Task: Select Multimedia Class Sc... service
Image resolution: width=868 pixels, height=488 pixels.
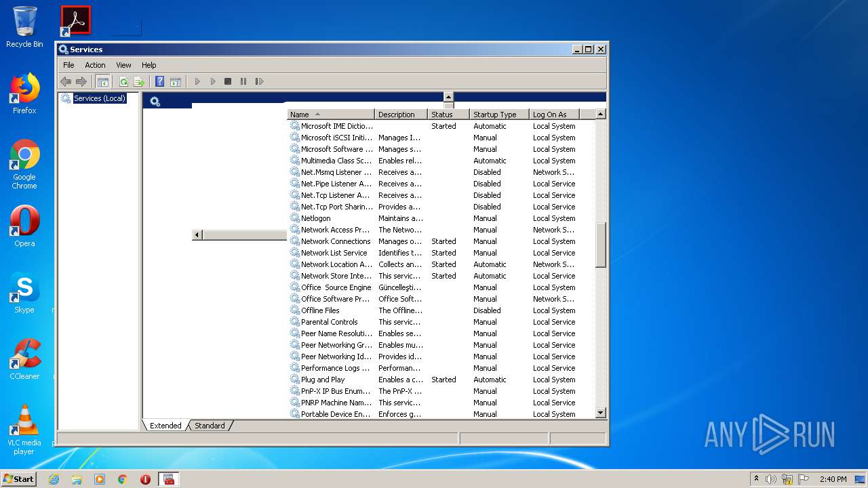Action: (441, 161)
